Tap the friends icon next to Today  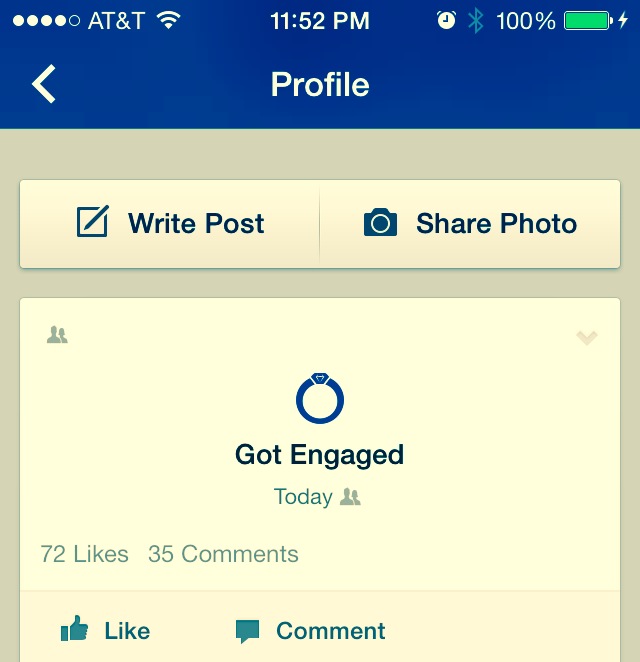(x=350, y=496)
